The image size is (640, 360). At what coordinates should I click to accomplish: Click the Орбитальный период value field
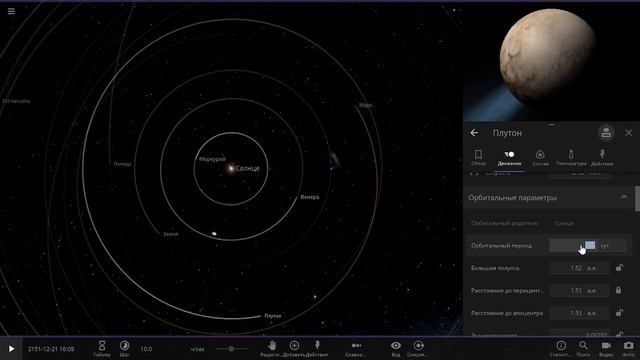573,245
